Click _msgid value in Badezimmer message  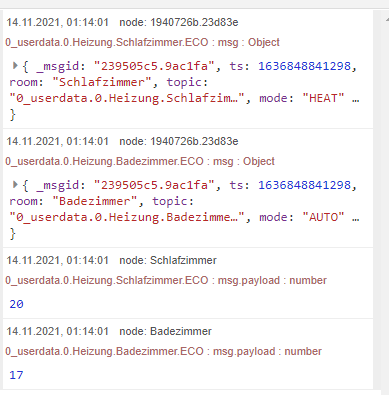(x=154, y=185)
